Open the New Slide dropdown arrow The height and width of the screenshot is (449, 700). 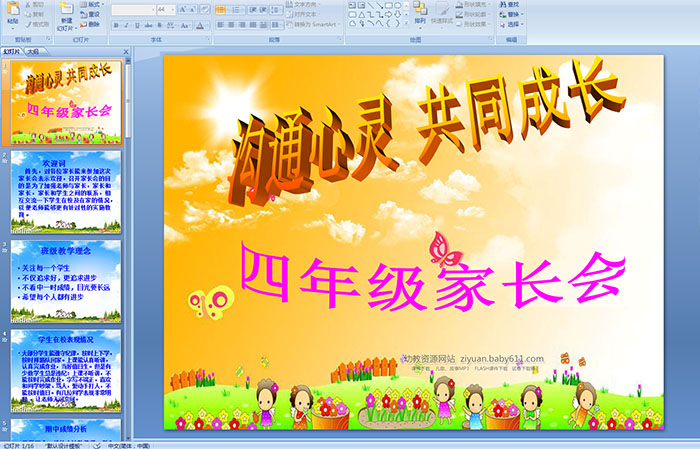[76, 29]
